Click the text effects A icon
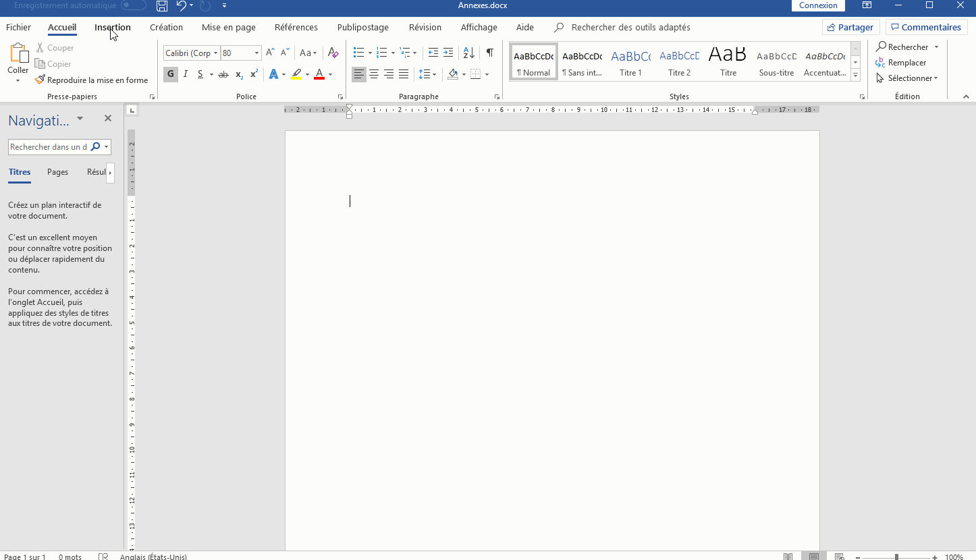 coord(273,74)
